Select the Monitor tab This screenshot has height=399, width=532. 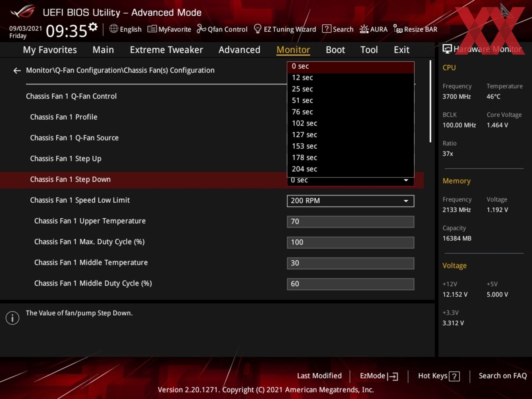pos(293,50)
